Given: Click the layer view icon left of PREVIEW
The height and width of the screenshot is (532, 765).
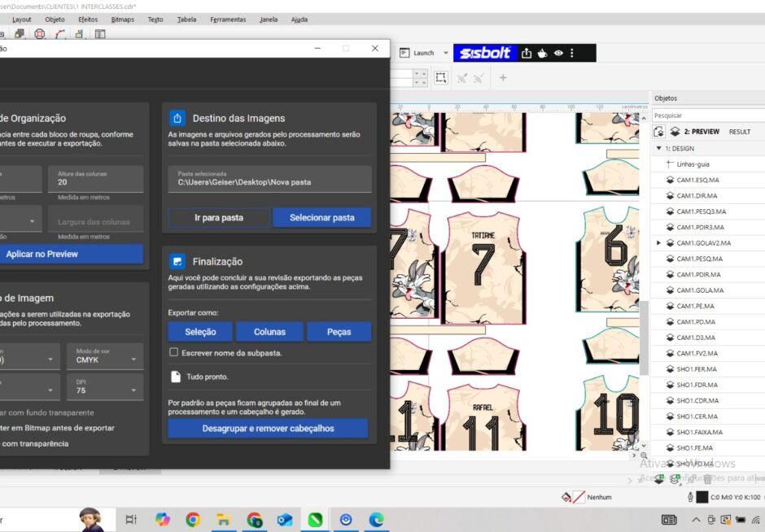Looking at the screenshot, I should point(658,132).
